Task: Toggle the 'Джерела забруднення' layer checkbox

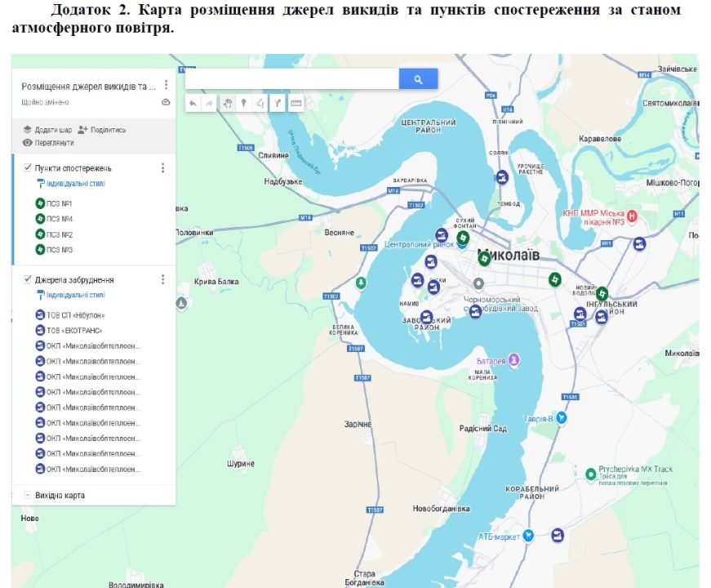Action: 27,279
